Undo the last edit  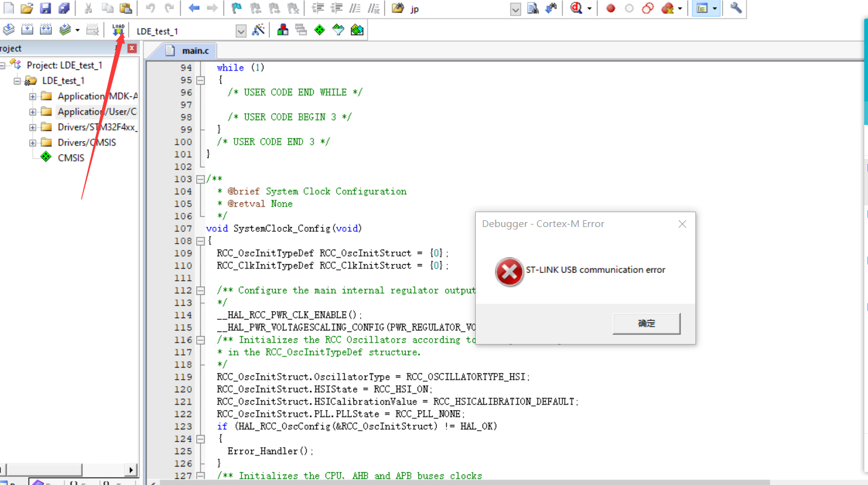pos(150,8)
